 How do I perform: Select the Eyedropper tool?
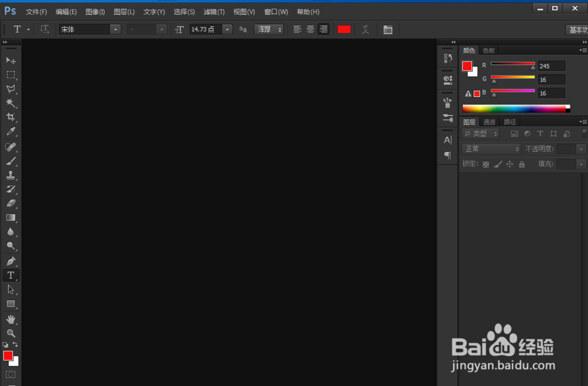tap(11, 131)
